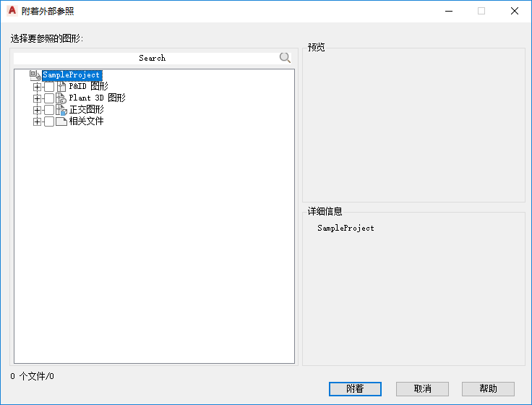Click the 附着 attach button
This screenshot has height=405, width=532.
pos(355,388)
